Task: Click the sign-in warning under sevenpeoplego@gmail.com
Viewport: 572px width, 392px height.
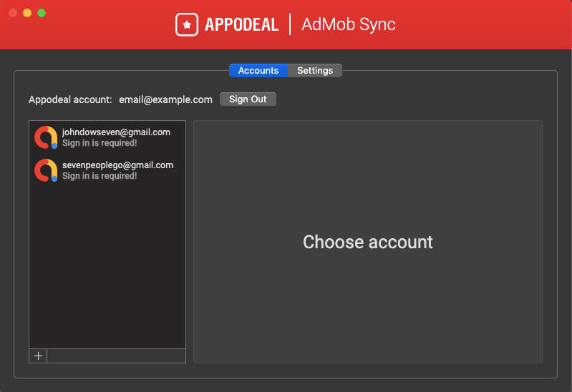Action: click(100, 176)
